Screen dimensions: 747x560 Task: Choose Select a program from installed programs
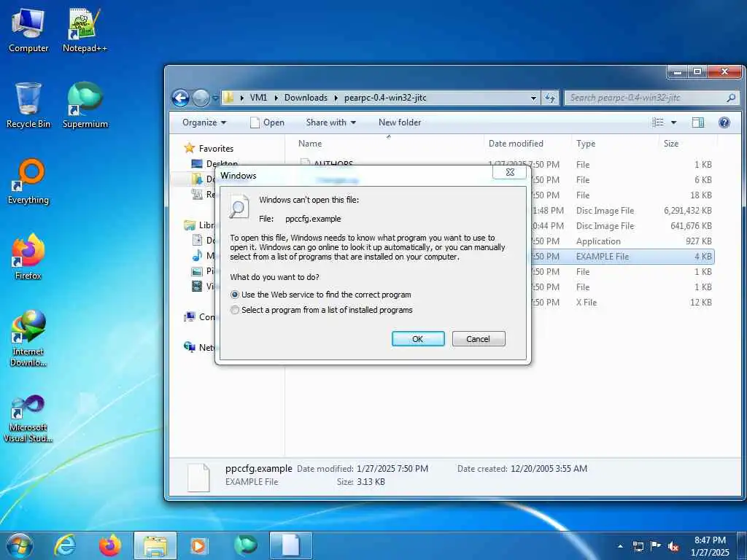coord(235,310)
